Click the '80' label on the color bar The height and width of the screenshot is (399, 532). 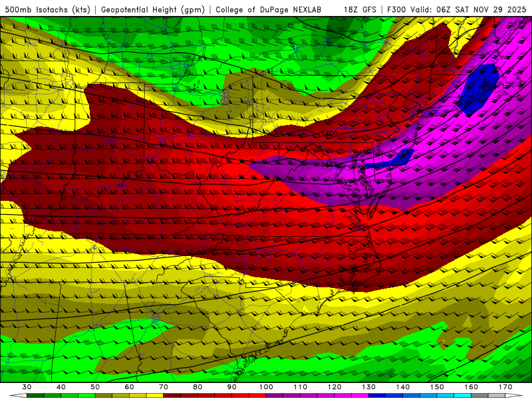pyautogui.click(x=198, y=387)
